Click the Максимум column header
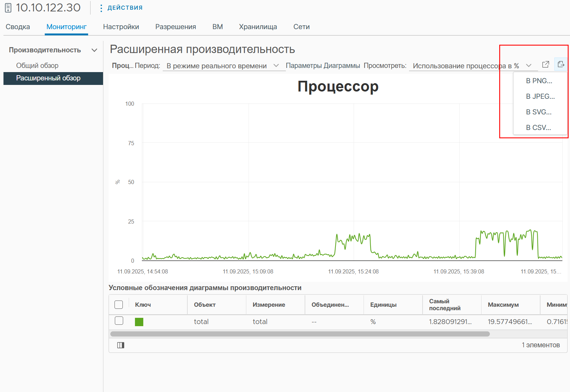Image resolution: width=570 pixels, height=392 pixels. pyautogui.click(x=503, y=305)
